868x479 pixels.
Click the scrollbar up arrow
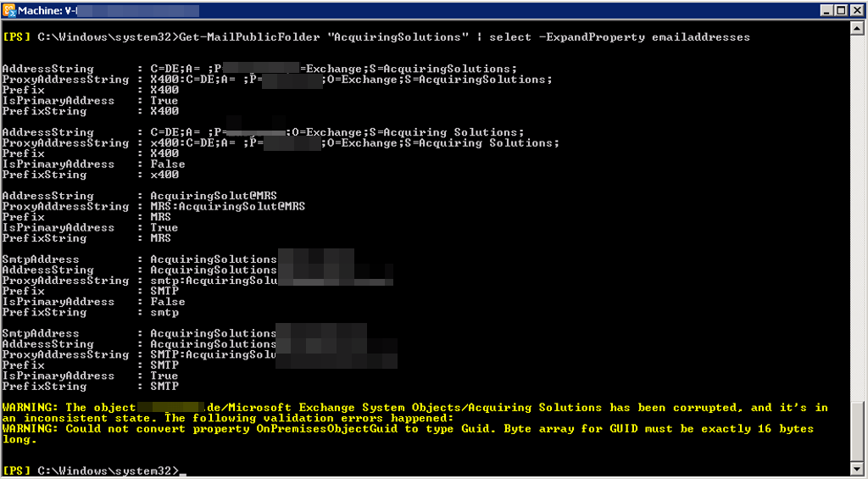(x=857, y=28)
